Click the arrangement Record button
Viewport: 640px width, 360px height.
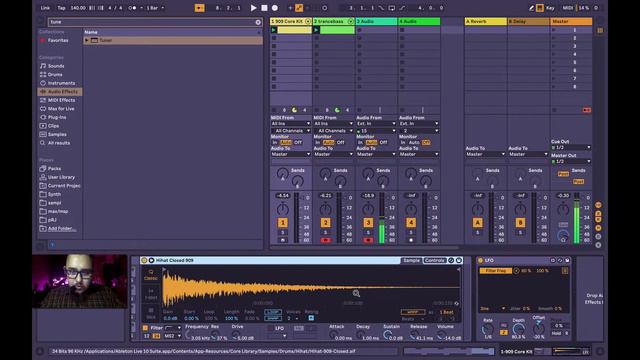pyautogui.click(x=275, y=8)
